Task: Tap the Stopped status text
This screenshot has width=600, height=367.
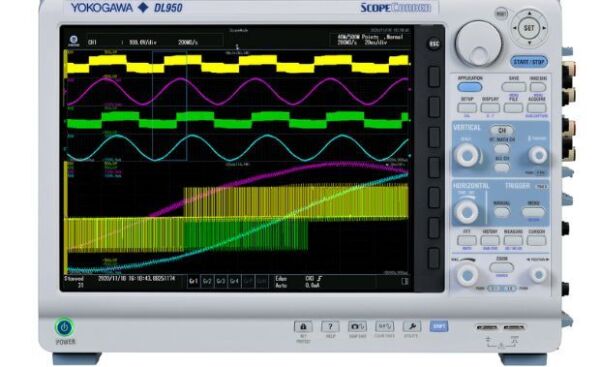Action: (74, 278)
